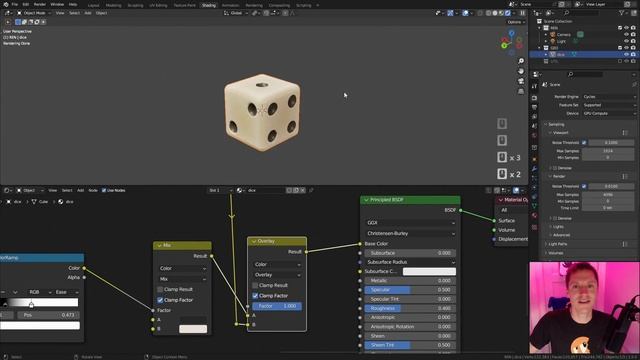
Task: Toggle Viewport Noise Threshold checkbox
Action: coord(584,142)
